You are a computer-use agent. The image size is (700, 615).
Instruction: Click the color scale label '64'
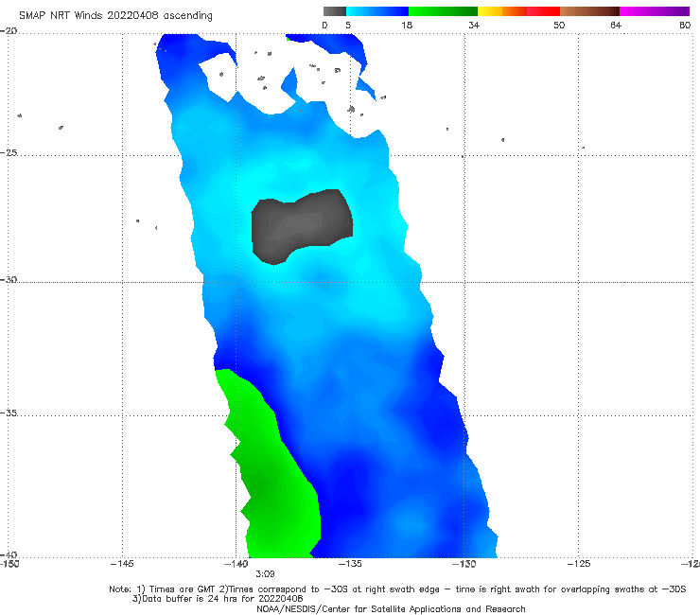pyautogui.click(x=616, y=25)
